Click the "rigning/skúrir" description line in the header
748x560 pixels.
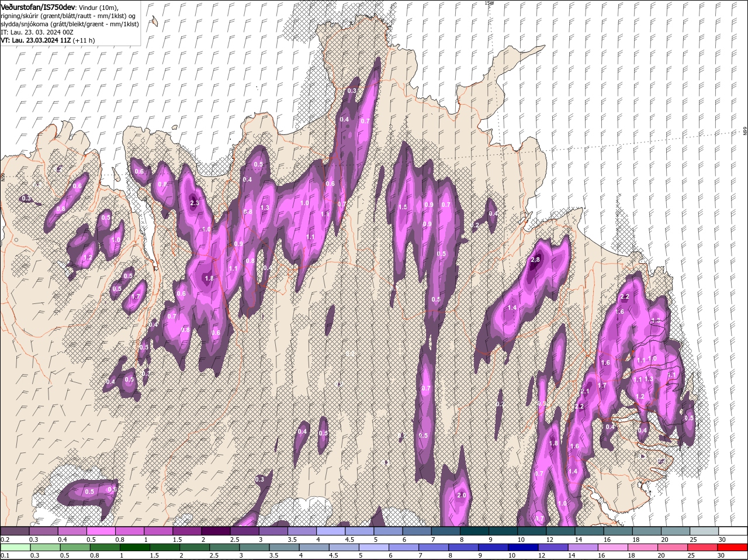pyautogui.click(x=69, y=16)
